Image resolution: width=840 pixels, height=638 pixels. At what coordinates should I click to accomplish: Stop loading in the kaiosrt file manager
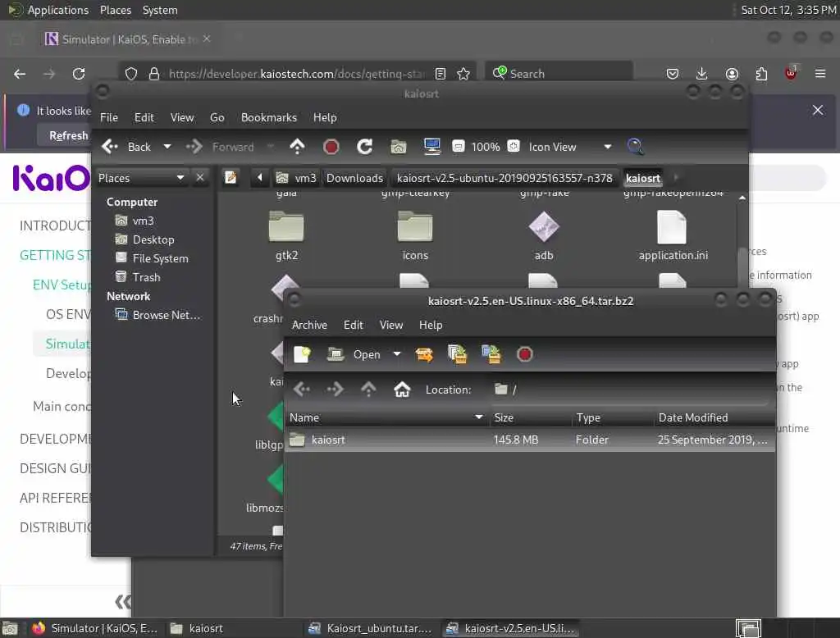[331, 146]
